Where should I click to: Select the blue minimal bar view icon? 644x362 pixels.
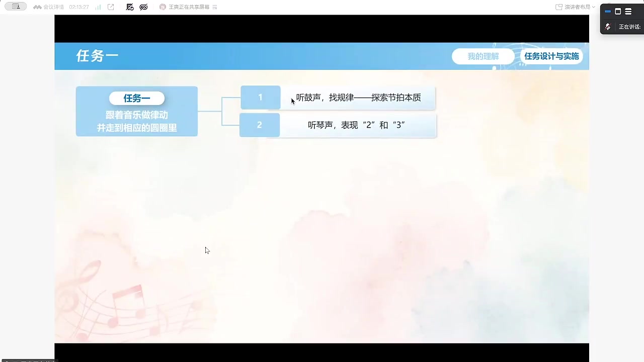[x=608, y=11]
